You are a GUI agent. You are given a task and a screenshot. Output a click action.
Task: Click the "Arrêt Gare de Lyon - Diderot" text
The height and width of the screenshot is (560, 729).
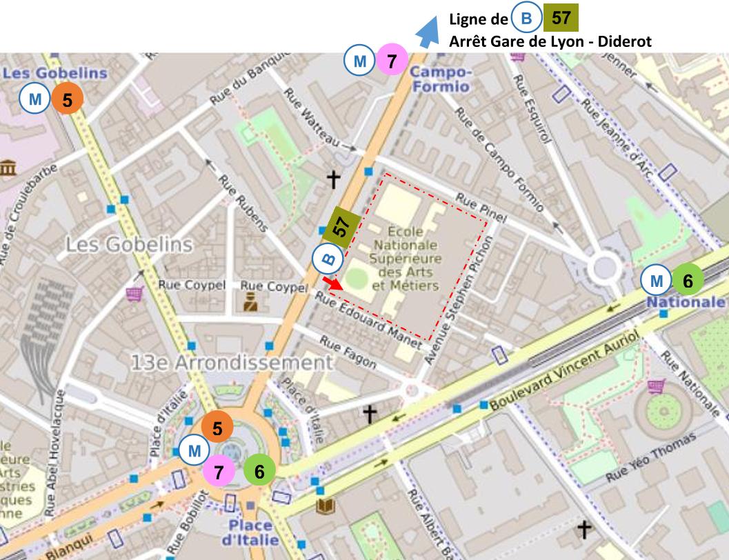pyautogui.click(x=550, y=41)
